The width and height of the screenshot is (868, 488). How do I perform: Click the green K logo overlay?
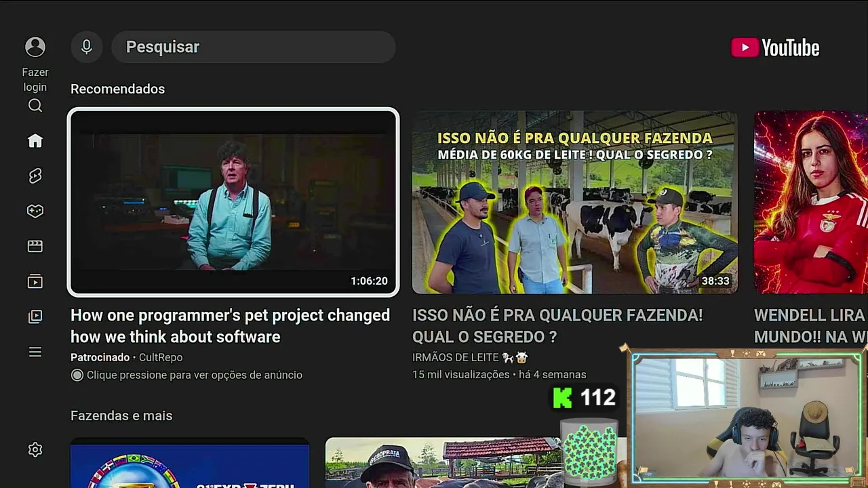562,397
